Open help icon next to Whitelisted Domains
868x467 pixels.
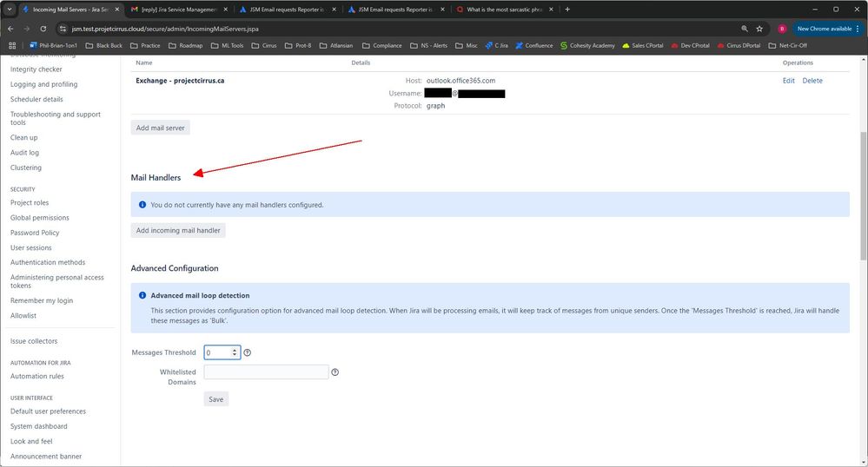[335, 372]
